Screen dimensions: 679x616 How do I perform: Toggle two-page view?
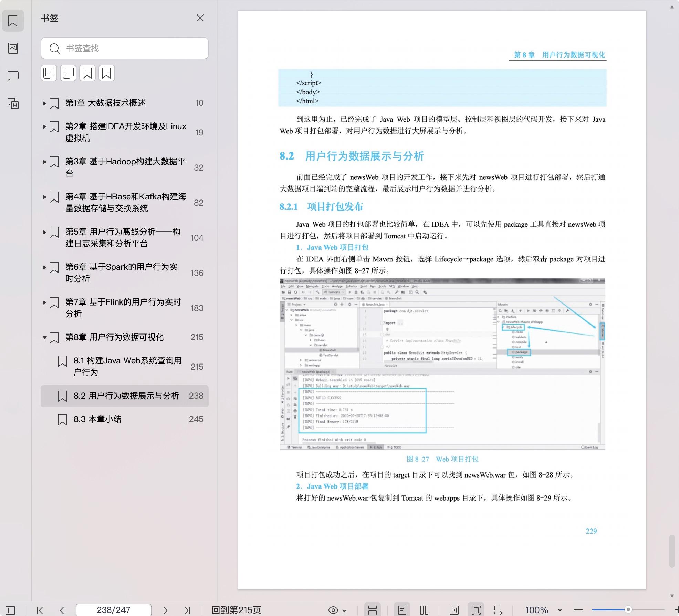pos(424,610)
